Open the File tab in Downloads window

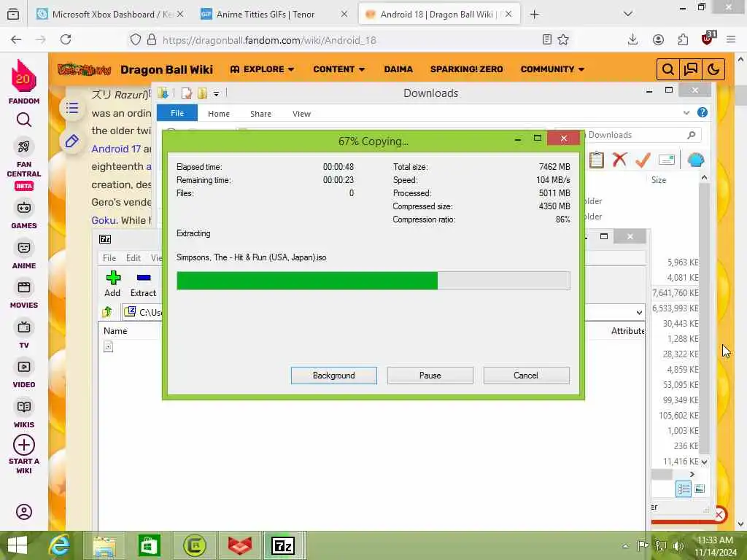coord(177,113)
